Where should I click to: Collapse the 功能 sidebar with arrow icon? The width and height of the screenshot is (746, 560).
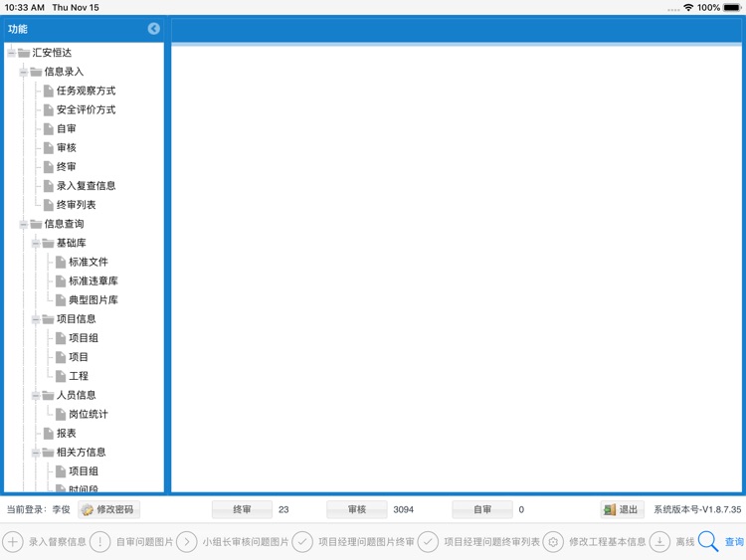click(x=153, y=29)
